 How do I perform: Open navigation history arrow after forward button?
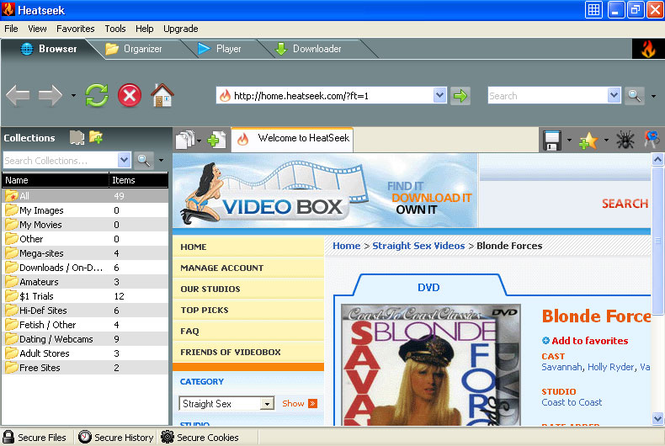[73, 96]
